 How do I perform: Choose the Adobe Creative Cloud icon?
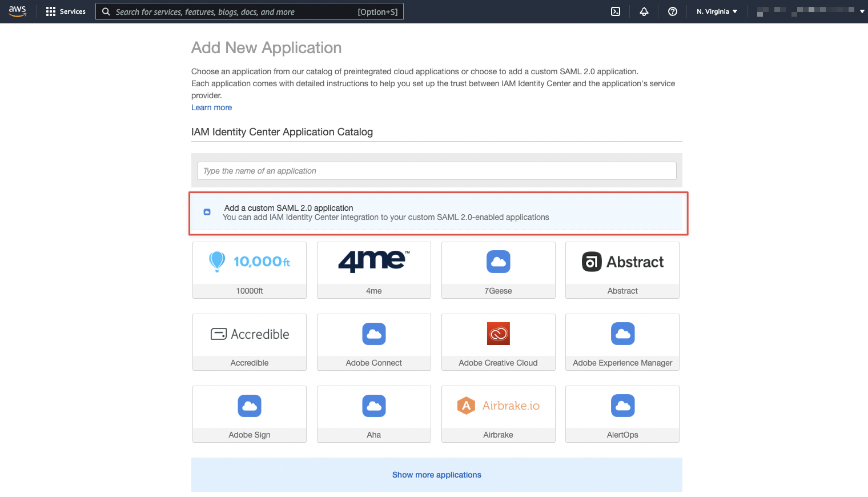(x=498, y=334)
